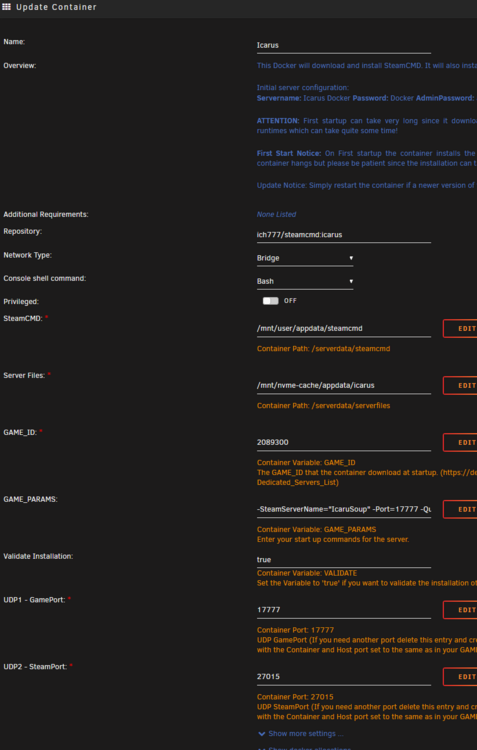Click the None Listed text
This screenshot has height=750, width=477.
click(276, 215)
